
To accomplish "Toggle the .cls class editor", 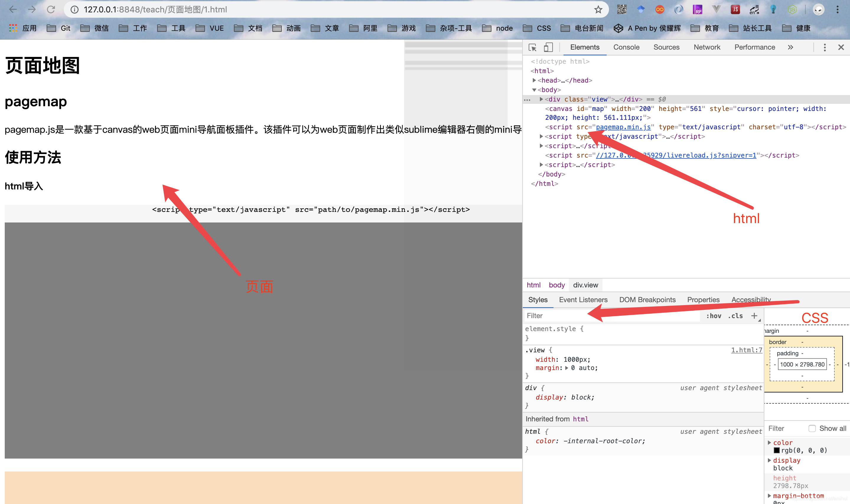I will [x=735, y=316].
